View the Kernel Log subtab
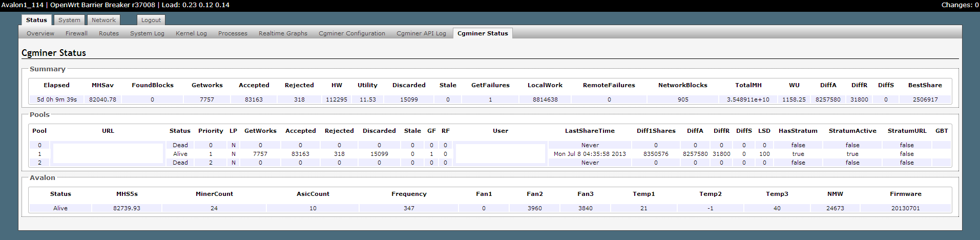Image resolution: width=980 pixels, height=240 pixels. tap(191, 33)
